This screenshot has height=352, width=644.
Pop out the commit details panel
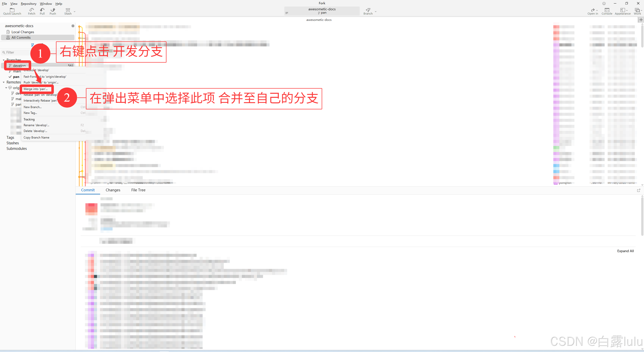[x=638, y=190]
